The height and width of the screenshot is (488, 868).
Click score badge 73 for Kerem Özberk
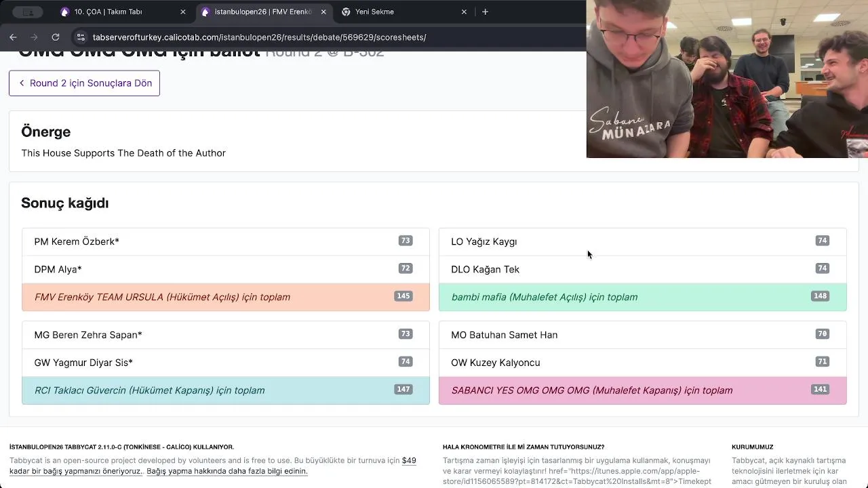point(406,241)
